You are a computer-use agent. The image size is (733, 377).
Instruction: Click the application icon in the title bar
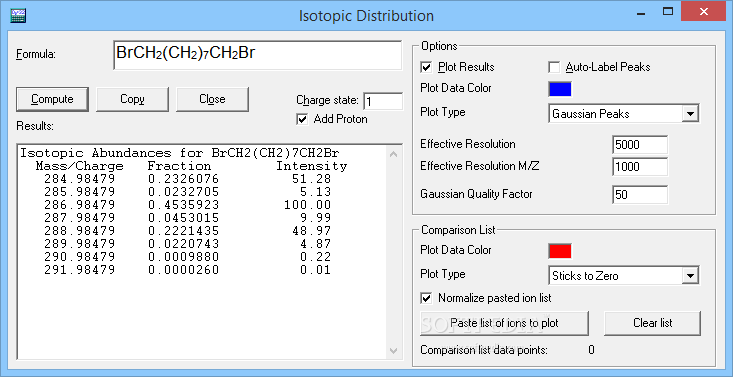(x=18, y=15)
